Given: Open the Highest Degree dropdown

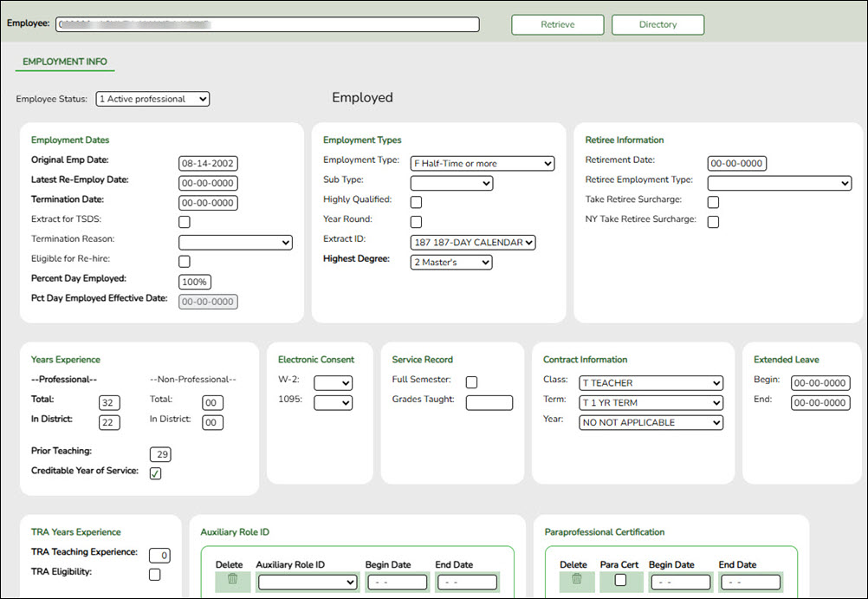Looking at the screenshot, I should click(x=450, y=262).
